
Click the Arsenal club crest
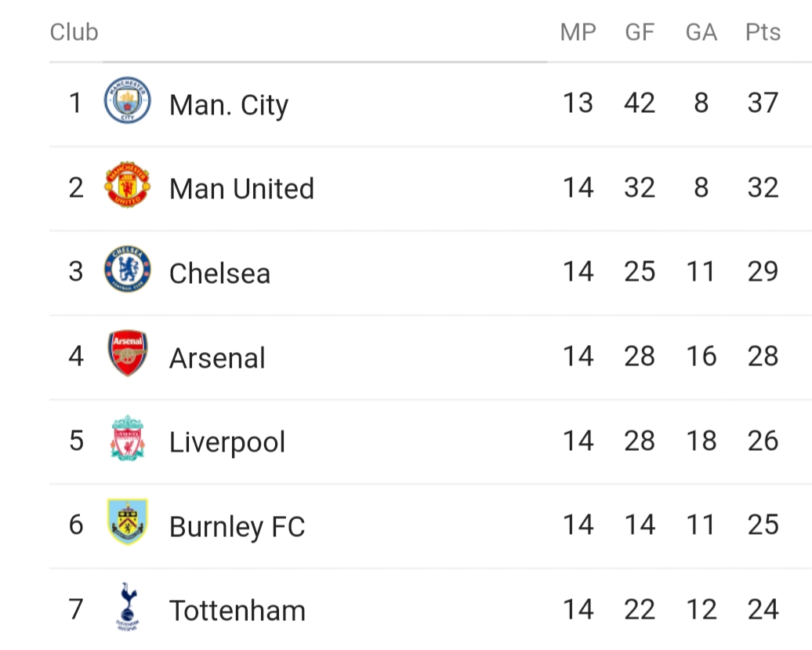tap(127, 354)
